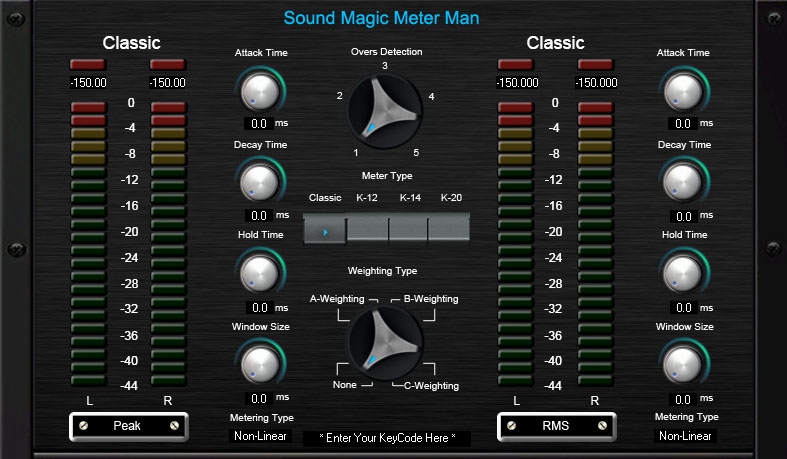Click the right screw on Peak button

click(174, 426)
